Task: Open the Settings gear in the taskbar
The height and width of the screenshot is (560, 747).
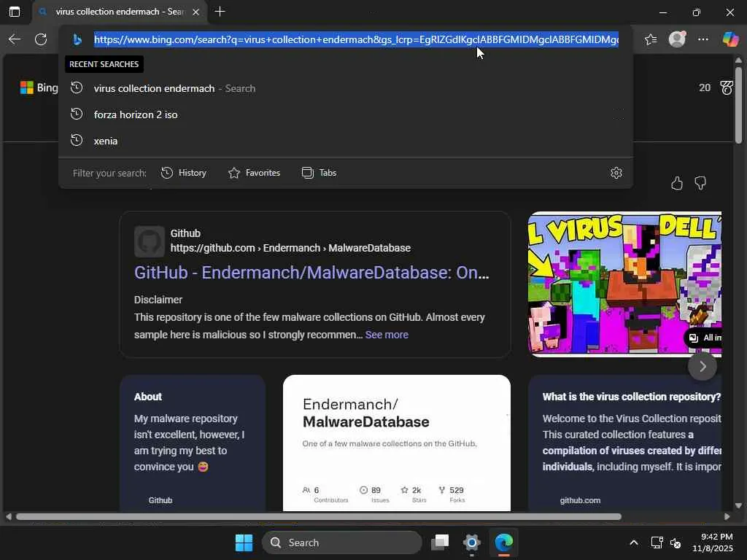Action: pos(472,542)
